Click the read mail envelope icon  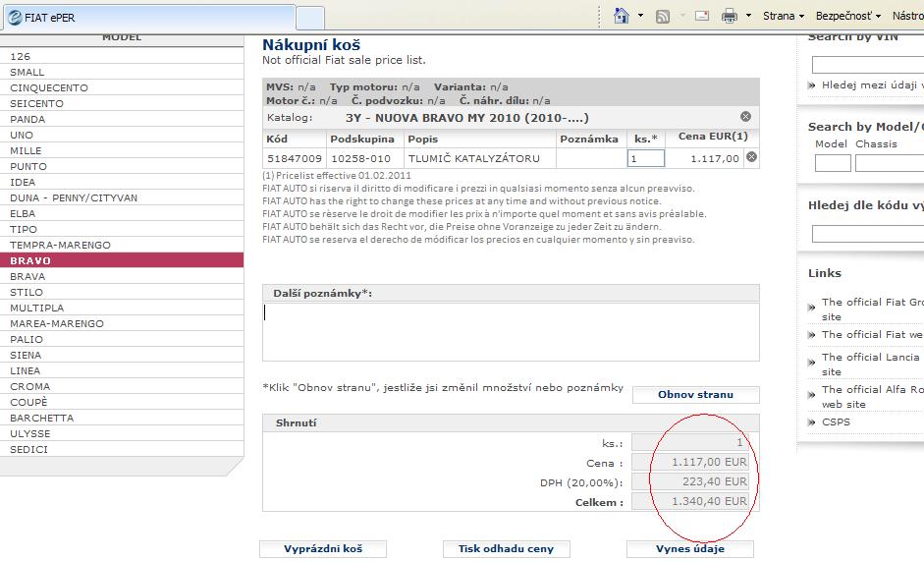pos(702,16)
